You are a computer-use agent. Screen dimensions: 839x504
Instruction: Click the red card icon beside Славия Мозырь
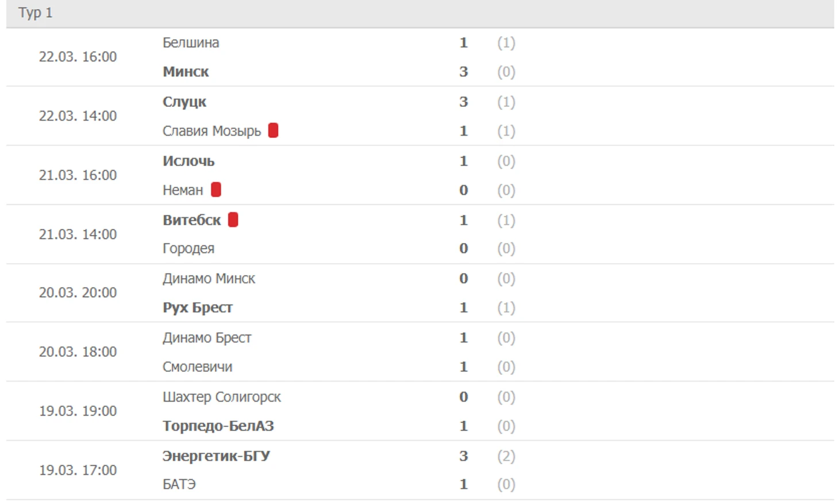[x=274, y=130]
